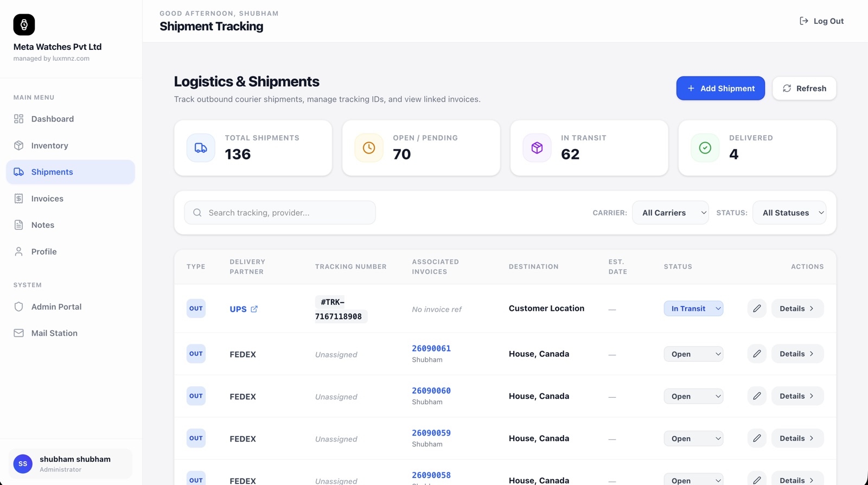Click the Add Shipment button
The image size is (868, 485).
click(x=720, y=88)
